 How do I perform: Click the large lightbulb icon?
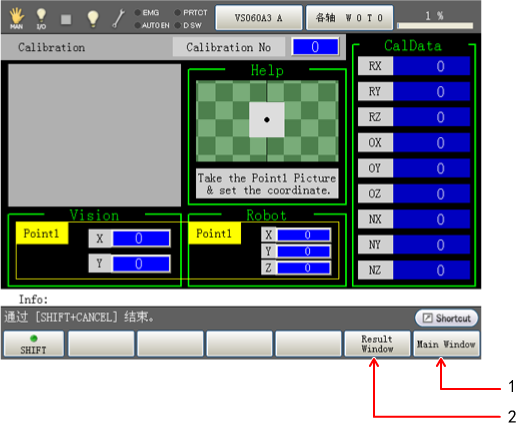[x=93, y=18]
